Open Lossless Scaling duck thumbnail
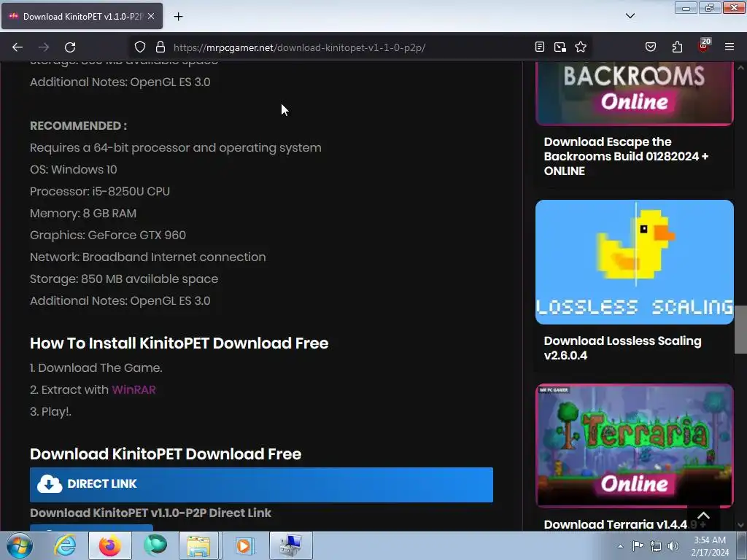This screenshot has width=747, height=560. pos(634,262)
